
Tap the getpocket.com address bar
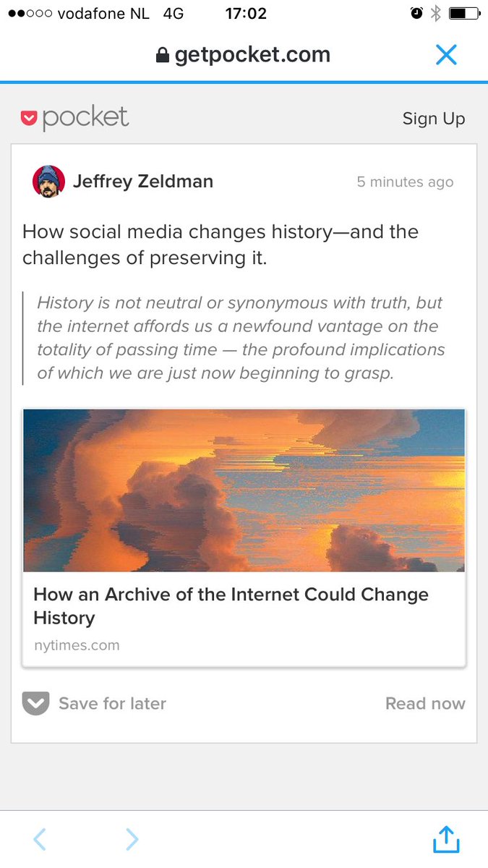252,55
